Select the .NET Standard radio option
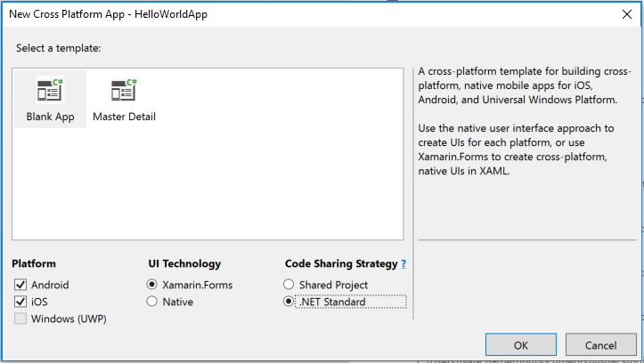 coord(289,302)
